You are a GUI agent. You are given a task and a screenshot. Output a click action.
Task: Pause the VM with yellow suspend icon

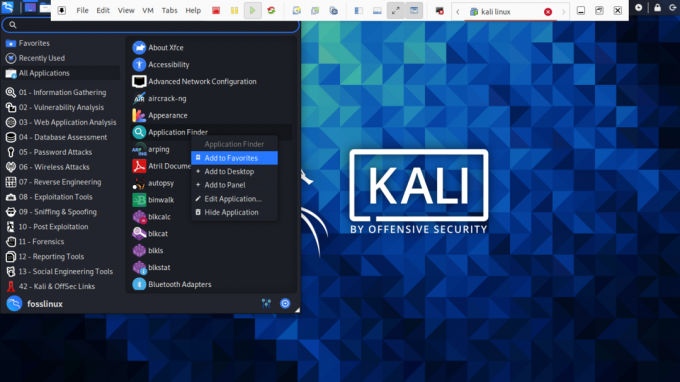point(234,10)
